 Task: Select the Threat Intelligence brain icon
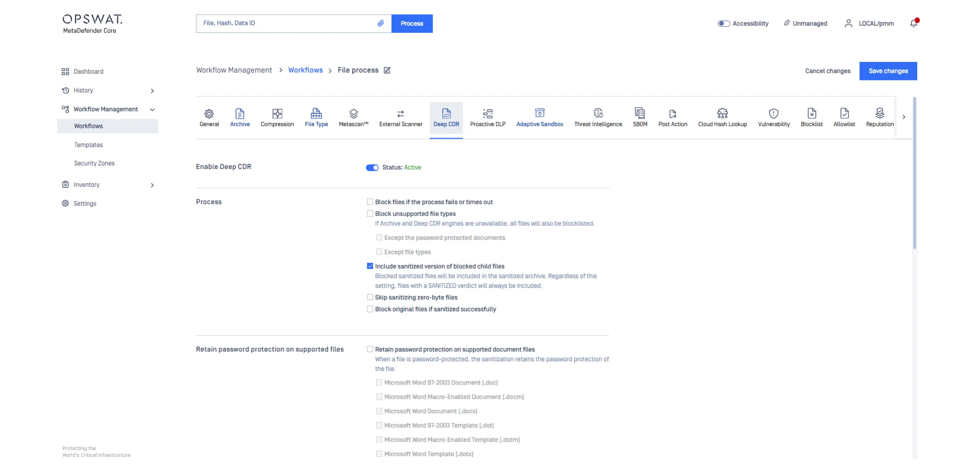(598, 113)
